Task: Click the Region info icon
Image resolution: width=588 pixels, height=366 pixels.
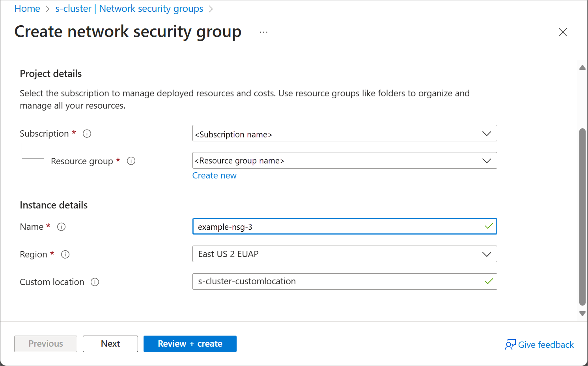Action: point(65,255)
